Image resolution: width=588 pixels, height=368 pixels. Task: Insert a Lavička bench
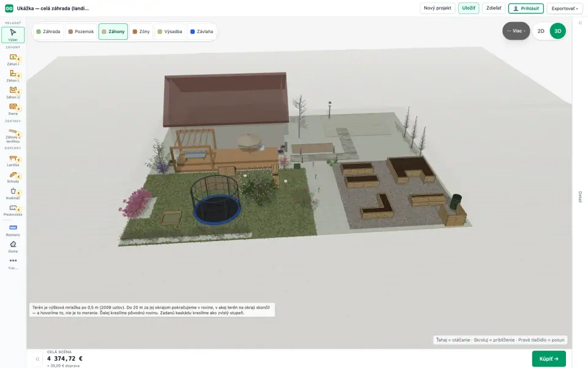(13, 161)
